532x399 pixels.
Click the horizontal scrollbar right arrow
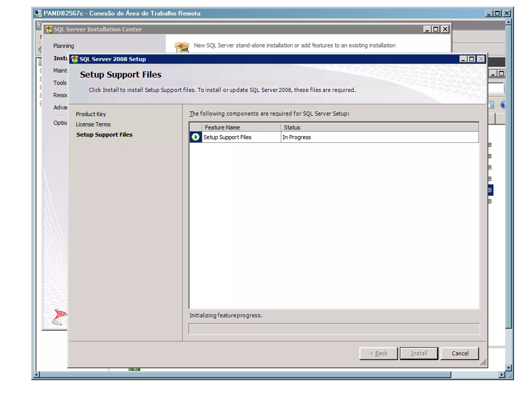(502, 375)
